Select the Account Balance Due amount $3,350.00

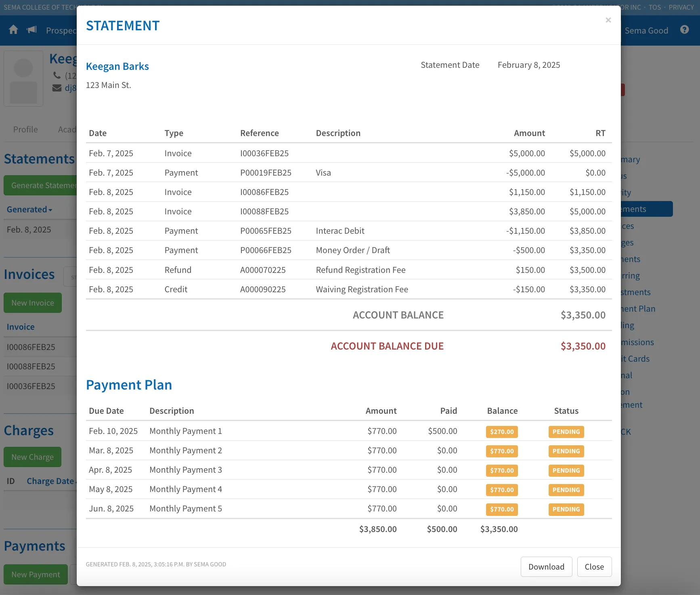tap(583, 346)
